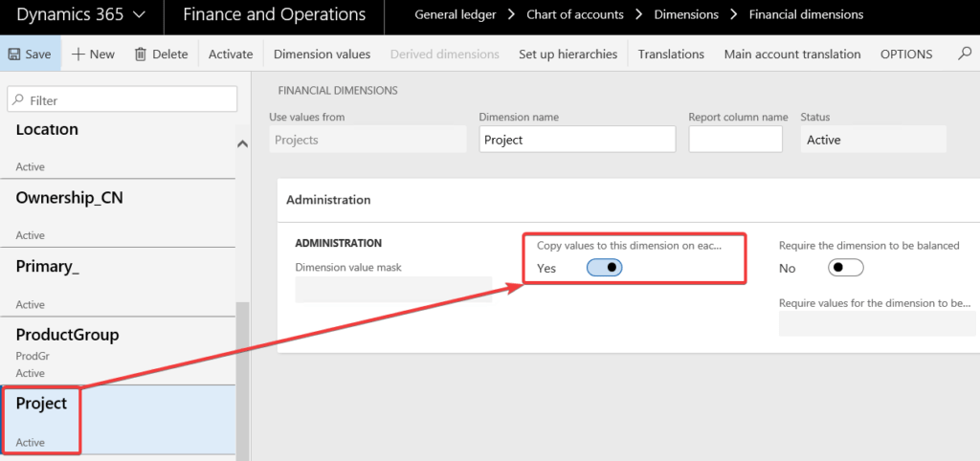The width and height of the screenshot is (980, 461).
Task: Select ProductGroup dimension
Action: tap(118, 350)
